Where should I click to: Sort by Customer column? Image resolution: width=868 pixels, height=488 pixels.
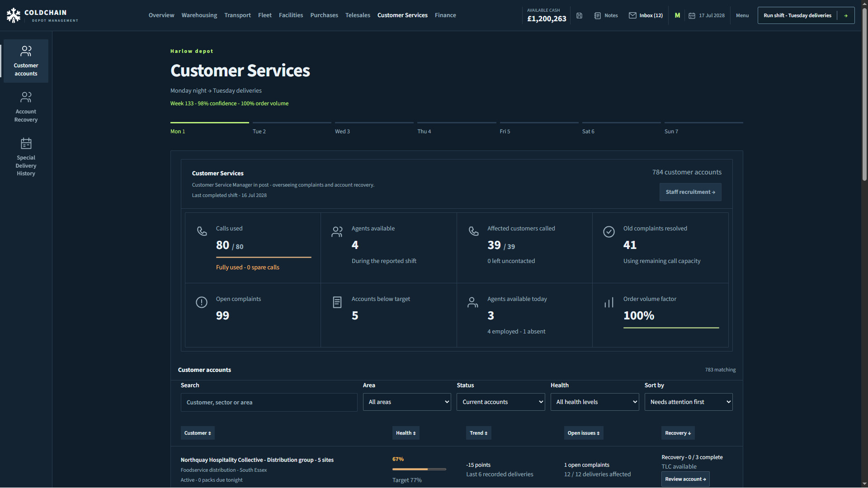click(x=198, y=433)
